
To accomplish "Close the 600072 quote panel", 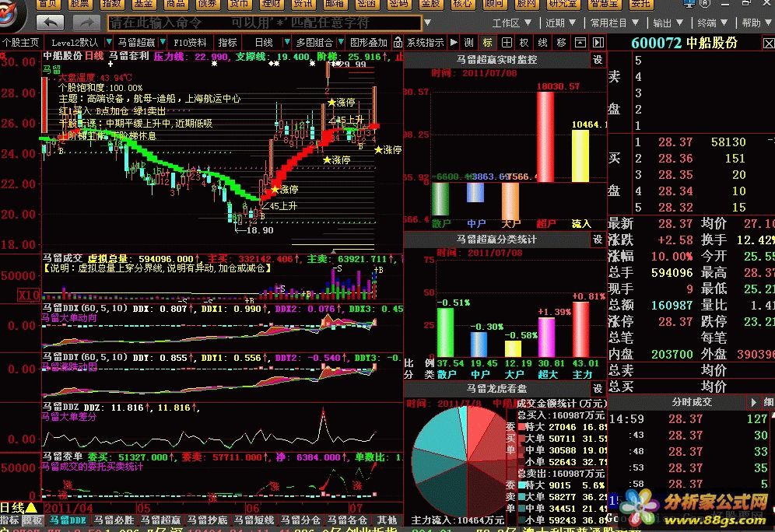I will coord(769,44).
